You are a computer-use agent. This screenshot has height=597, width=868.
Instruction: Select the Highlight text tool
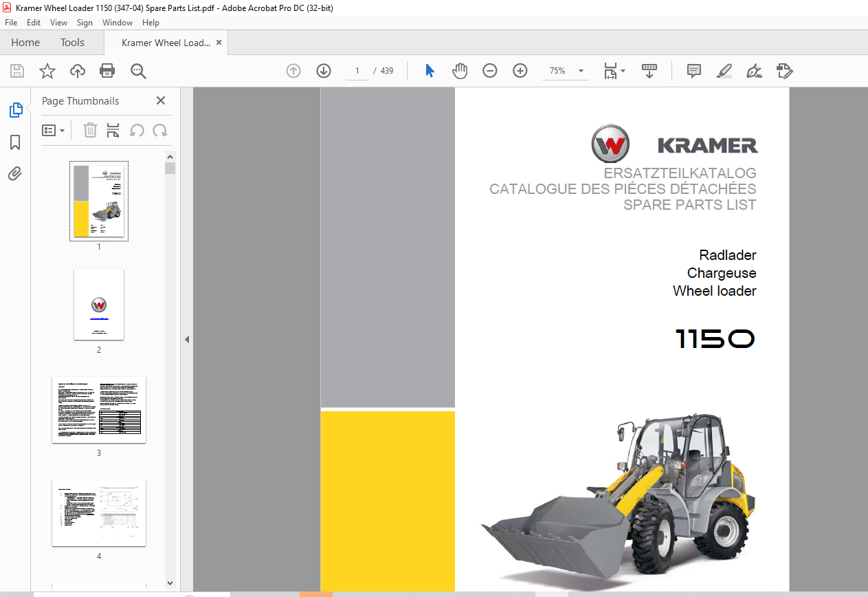[724, 71]
